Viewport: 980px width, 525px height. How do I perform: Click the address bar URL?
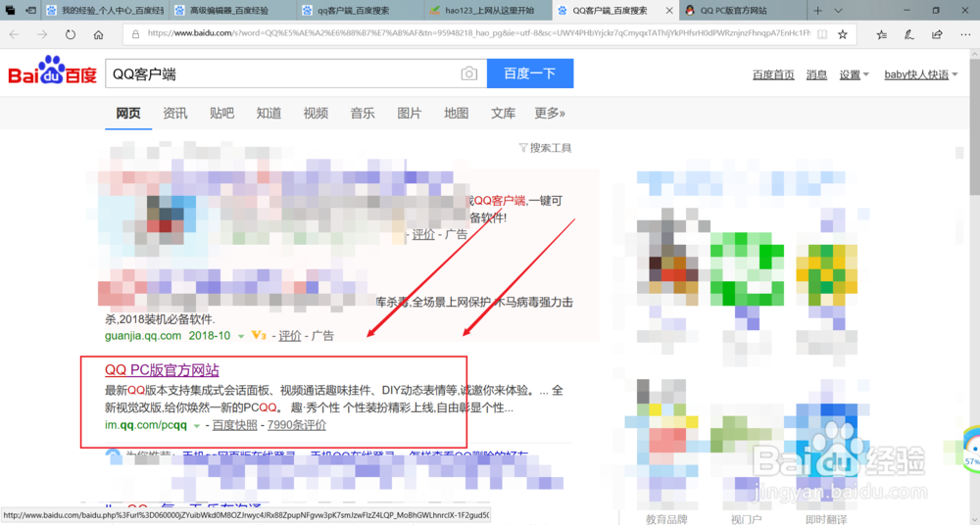pyautogui.click(x=479, y=33)
